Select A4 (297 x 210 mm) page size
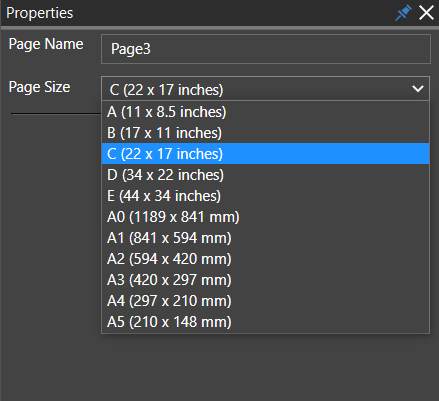Image resolution: width=439 pixels, height=401 pixels. (x=265, y=301)
